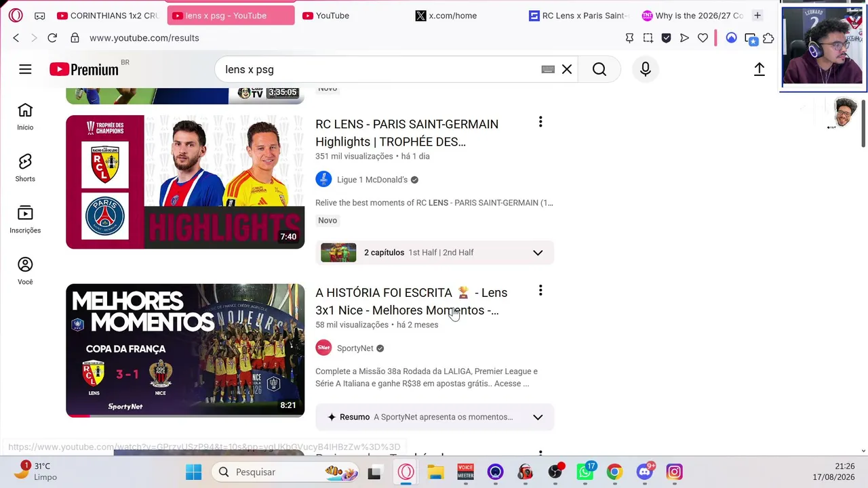The image size is (868, 488).
Task: Click the chapters preview thumbnail
Action: (x=338, y=253)
